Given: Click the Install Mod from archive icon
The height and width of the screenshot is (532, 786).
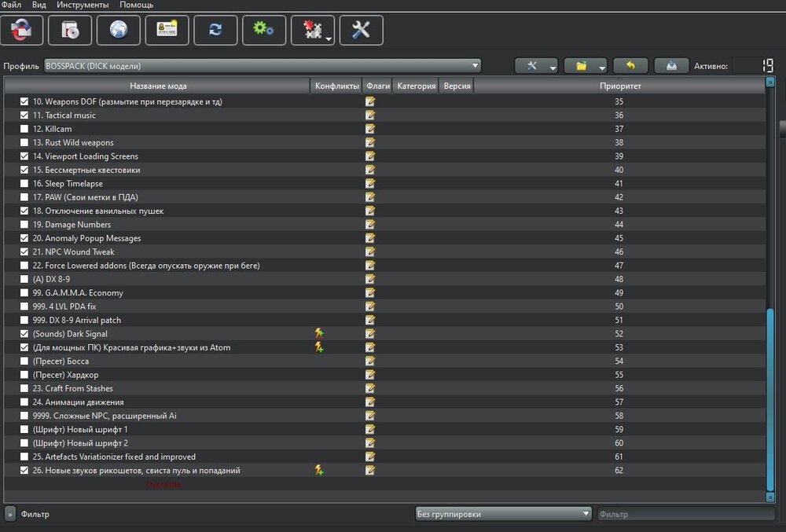Looking at the screenshot, I should point(70,31).
